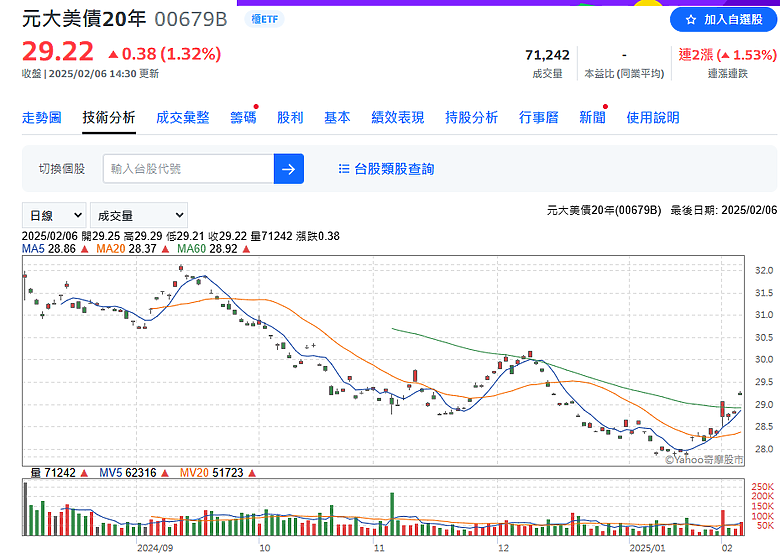The height and width of the screenshot is (553, 780).
Task: Click the MA5 28.86 legend label
Action: pos(49,249)
